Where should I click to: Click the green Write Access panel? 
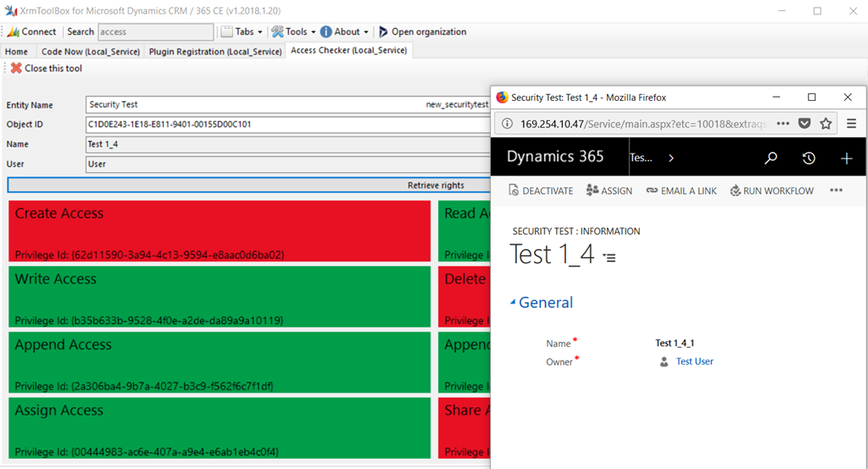click(220, 297)
